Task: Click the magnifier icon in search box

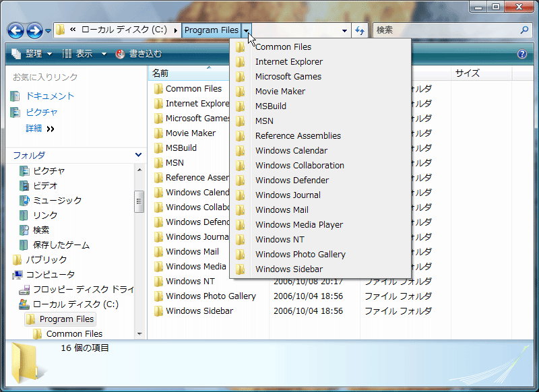Action: 524,30
